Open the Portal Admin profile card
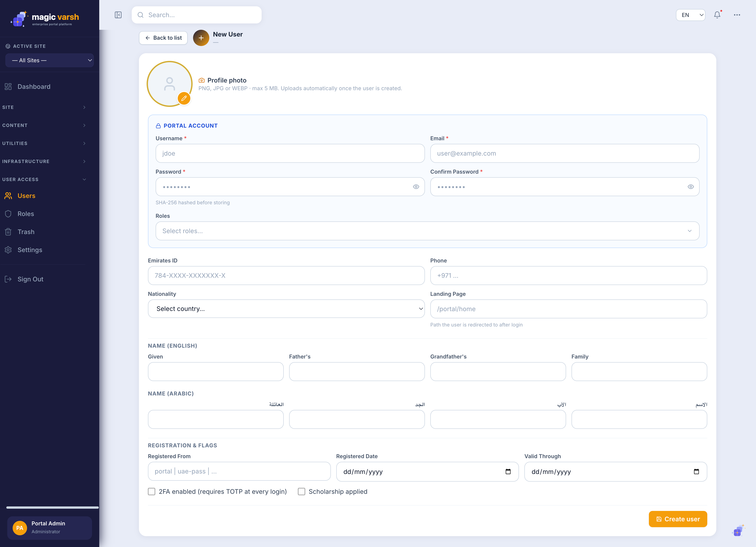This screenshot has height=547, width=756. (x=50, y=528)
